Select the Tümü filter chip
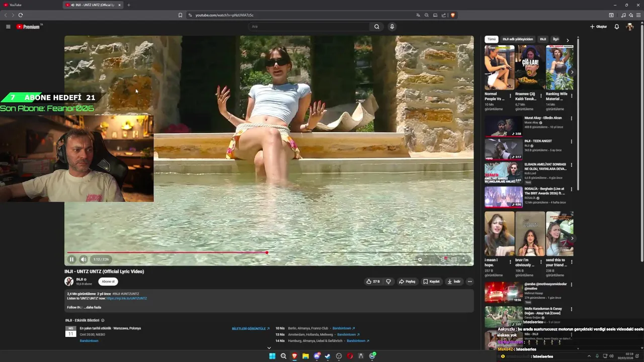Viewport: 644px width, 362px height. tap(492, 39)
